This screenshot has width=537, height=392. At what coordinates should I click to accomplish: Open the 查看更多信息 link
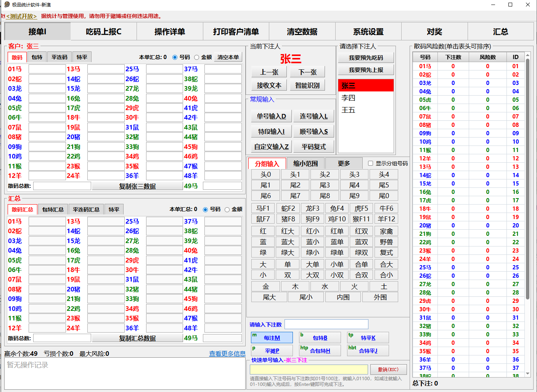coord(227,354)
